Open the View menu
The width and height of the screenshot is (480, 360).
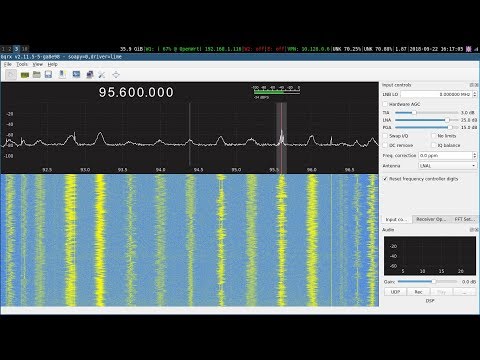pos(37,64)
